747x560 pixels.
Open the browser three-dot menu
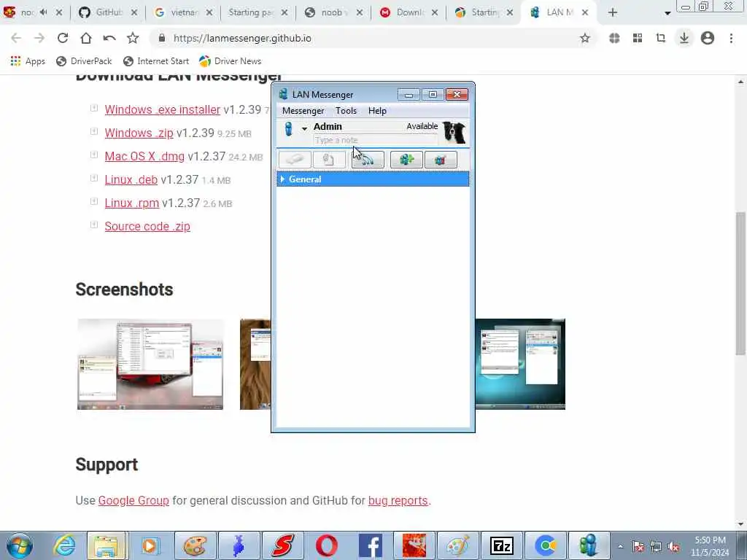[x=731, y=38]
